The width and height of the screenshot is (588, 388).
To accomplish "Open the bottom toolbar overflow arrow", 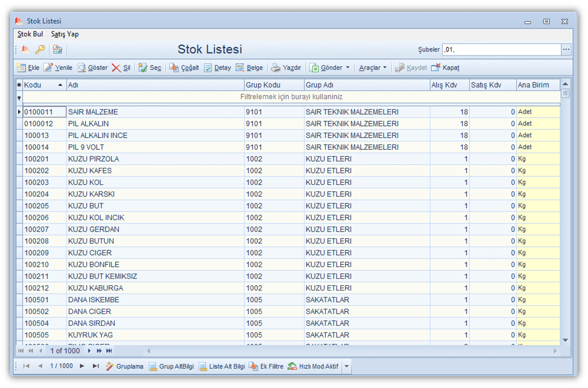I will [x=347, y=366].
